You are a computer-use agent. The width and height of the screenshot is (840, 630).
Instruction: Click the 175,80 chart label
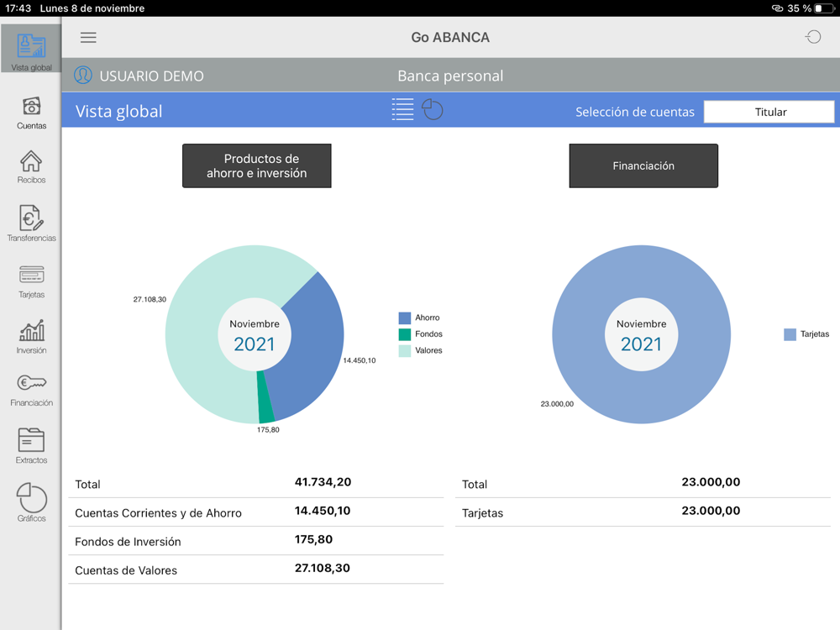point(268,429)
